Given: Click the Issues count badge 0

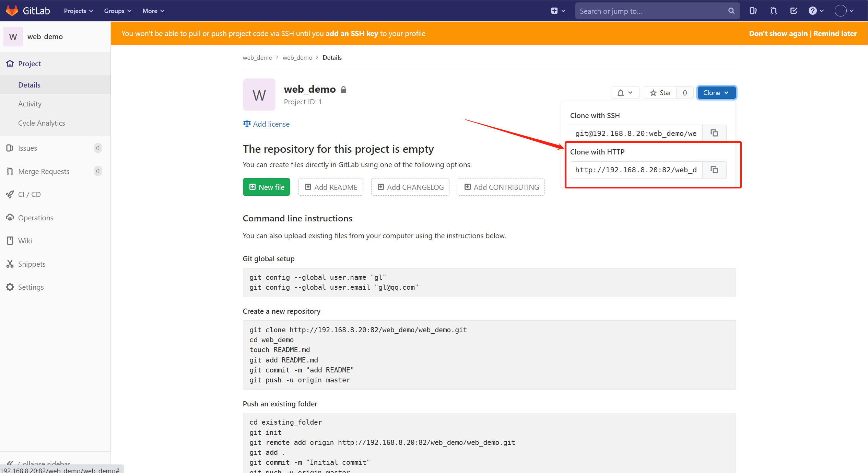Looking at the screenshot, I should pyautogui.click(x=98, y=148).
